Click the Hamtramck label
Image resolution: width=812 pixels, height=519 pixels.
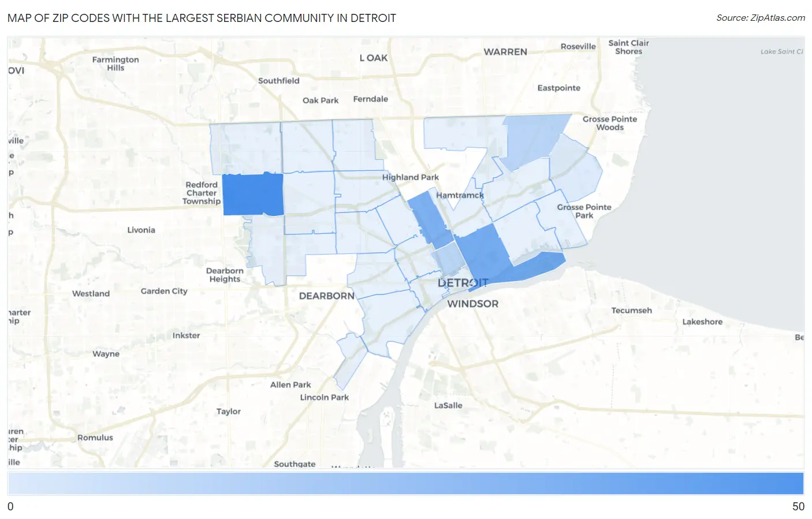click(460, 195)
